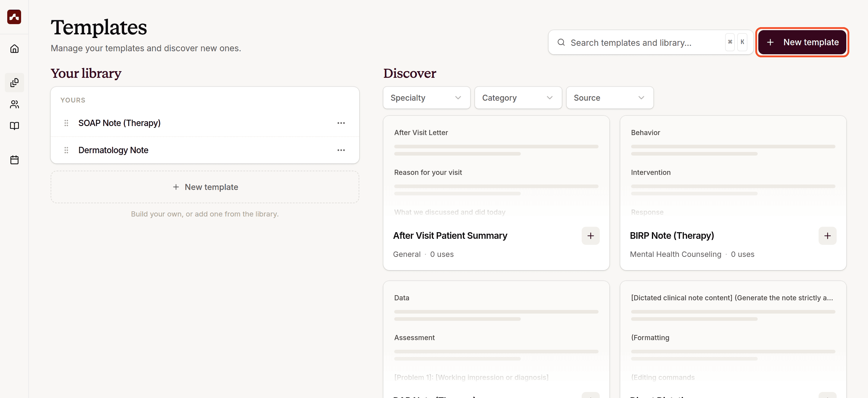The height and width of the screenshot is (398, 868).
Task: Click the General specialty label
Action: point(407,254)
